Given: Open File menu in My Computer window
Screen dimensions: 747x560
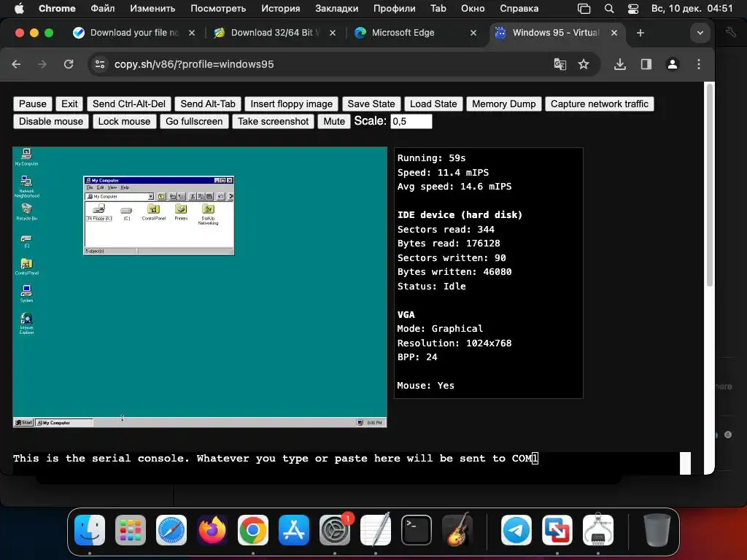Looking at the screenshot, I should tap(90, 187).
